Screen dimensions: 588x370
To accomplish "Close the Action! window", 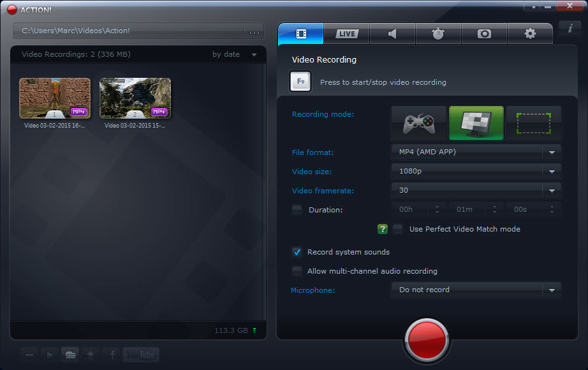I will pos(570,6).
